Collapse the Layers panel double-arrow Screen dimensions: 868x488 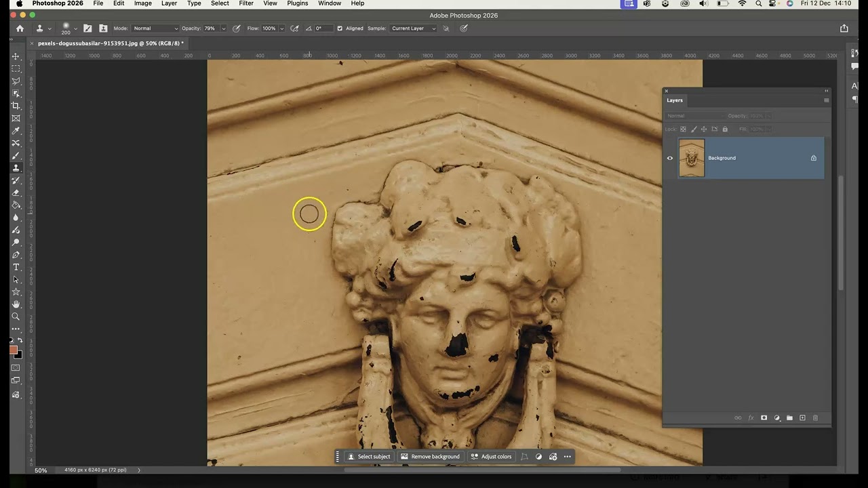(826, 91)
